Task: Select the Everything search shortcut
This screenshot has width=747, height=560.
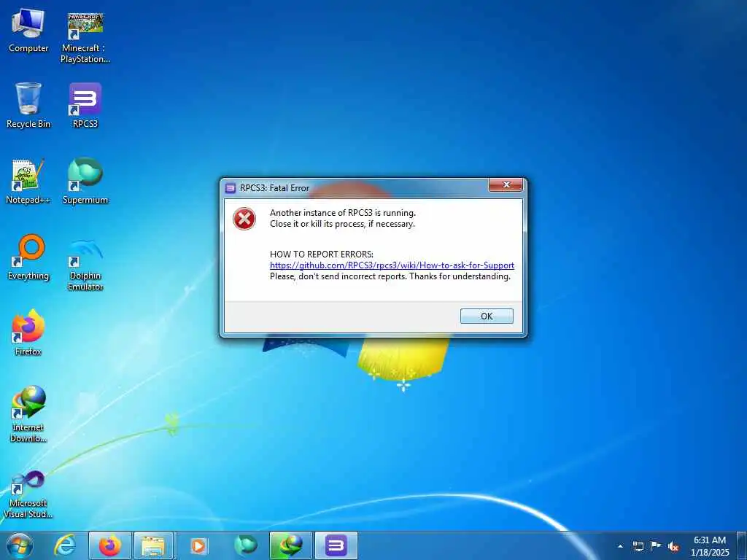Action: point(28,257)
